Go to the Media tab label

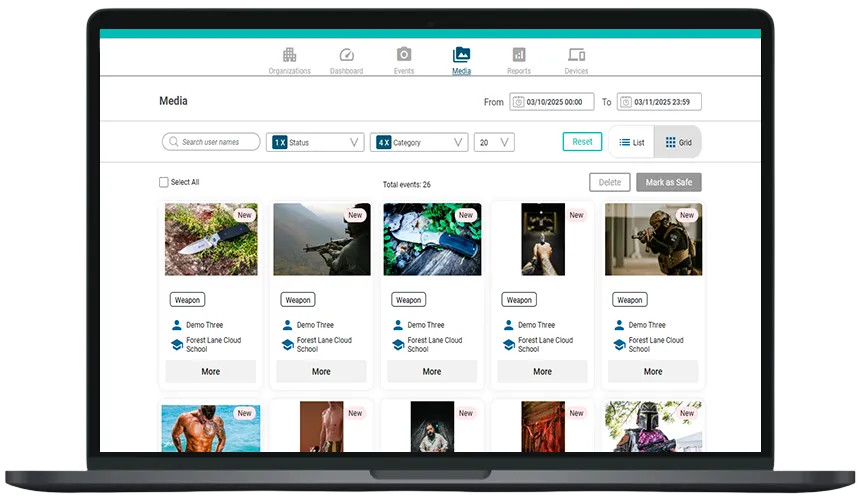461,71
